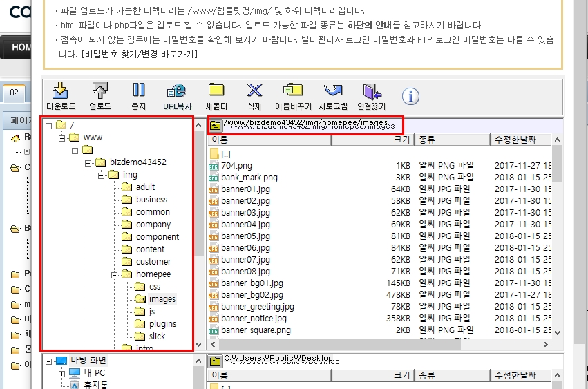The image size is (588, 389).
Task: Click the 업로드 (upload) toolbar icon
Action: [x=99, y=91]
